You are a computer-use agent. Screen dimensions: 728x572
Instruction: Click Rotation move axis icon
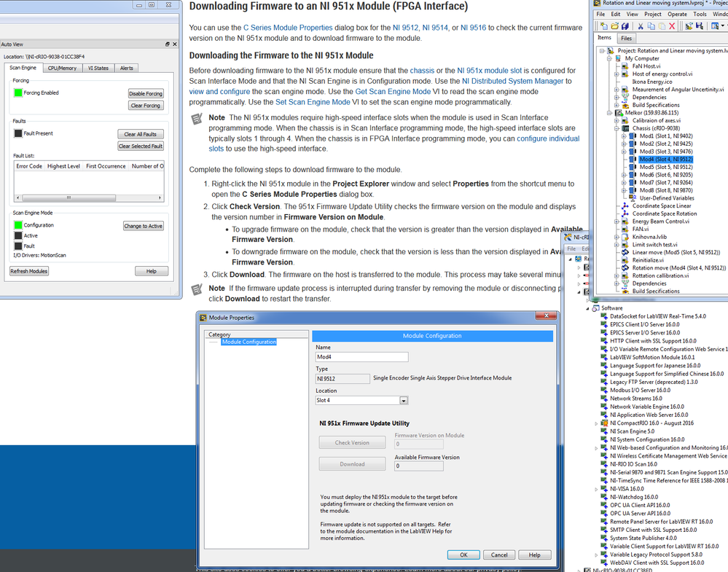(626, 268)
